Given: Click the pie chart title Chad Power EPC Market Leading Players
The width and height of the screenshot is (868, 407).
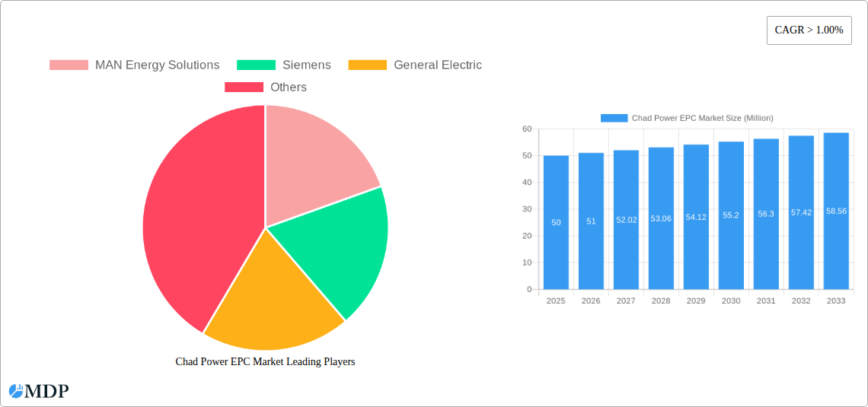Looking at the screenshot, I should (x=265, y=361).
